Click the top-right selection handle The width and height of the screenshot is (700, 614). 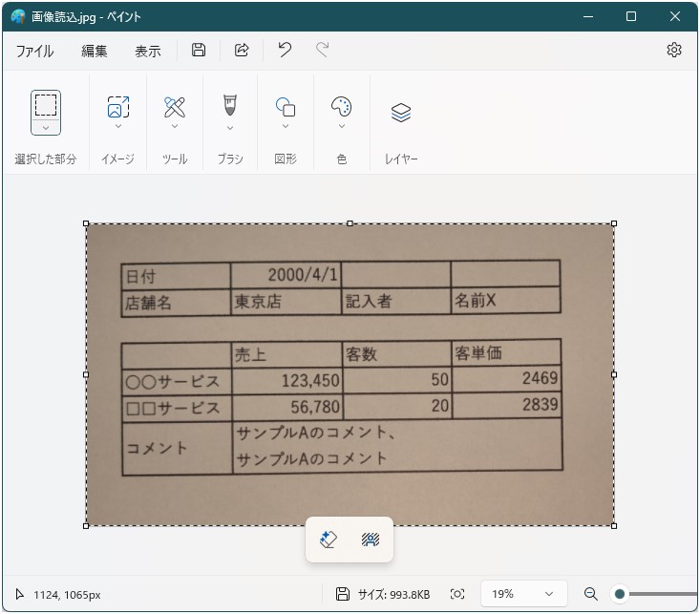pyautogui.click(x=614, y=223)
